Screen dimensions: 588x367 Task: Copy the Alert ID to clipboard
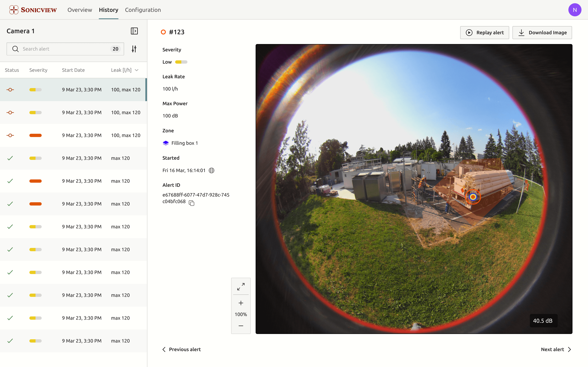192,203
